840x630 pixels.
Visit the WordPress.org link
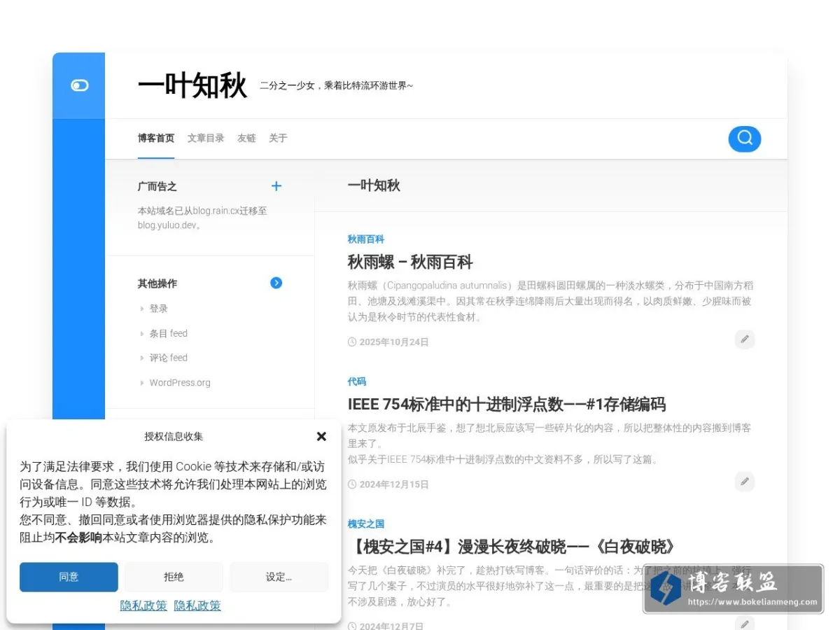coord(180,383)
